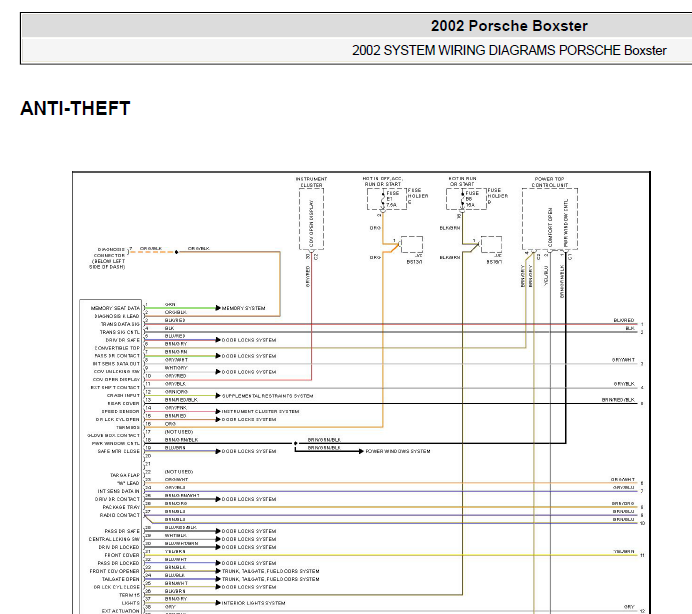
Task: Click the POWER WINDOWS SYSTEM reference label
Action: coord(398,451)
